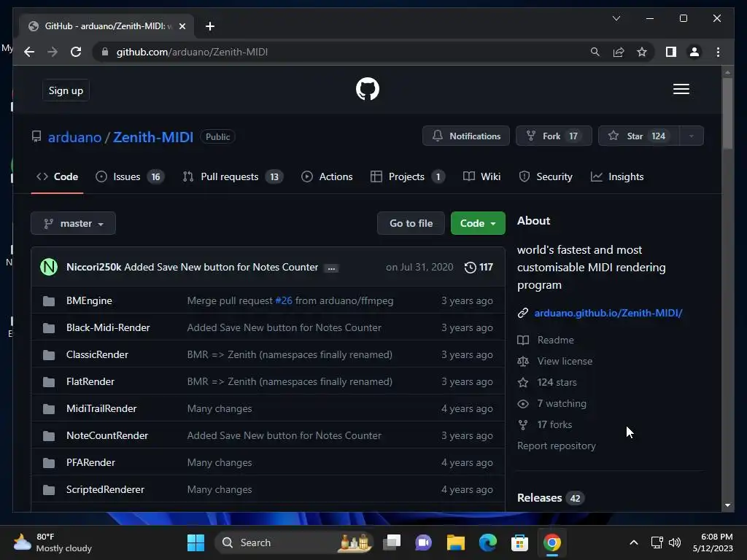Select the Projects tab
747x560 pixels.
coord(407,176)
